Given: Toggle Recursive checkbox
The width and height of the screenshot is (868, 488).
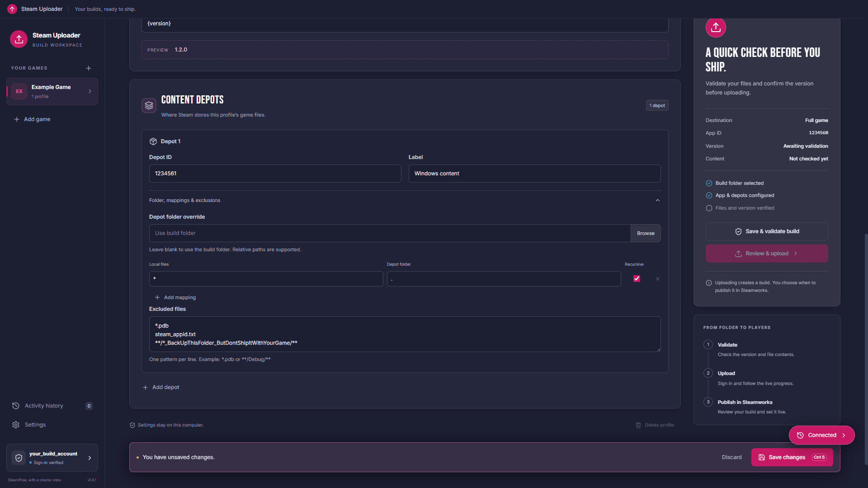Looking at the screenshot, I should [637, 279].
